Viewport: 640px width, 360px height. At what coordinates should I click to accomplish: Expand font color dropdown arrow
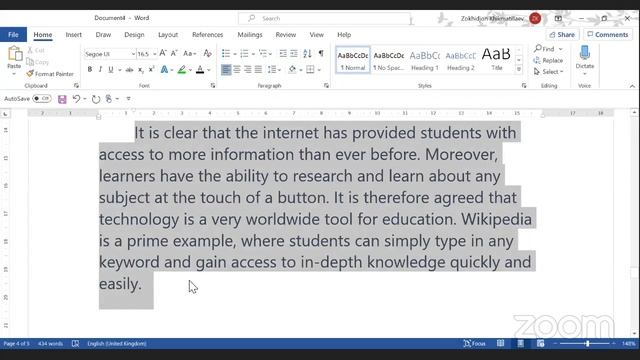(x=209, y=70)
